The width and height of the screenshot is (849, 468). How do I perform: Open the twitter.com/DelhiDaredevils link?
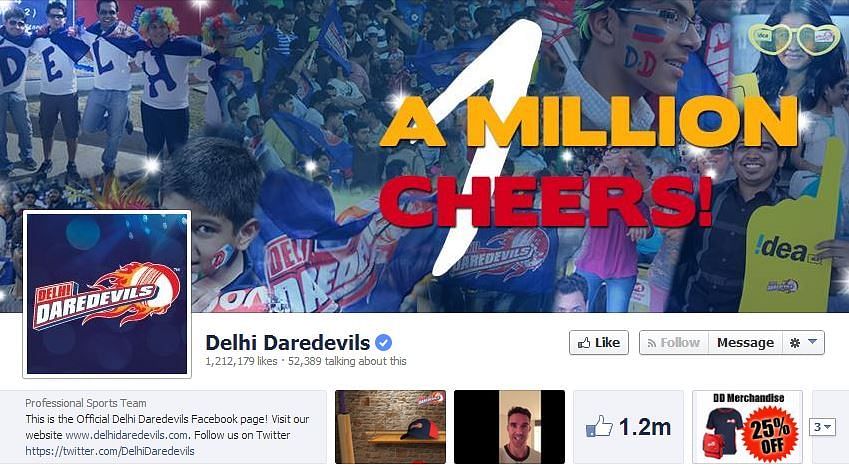click(110, 451)
